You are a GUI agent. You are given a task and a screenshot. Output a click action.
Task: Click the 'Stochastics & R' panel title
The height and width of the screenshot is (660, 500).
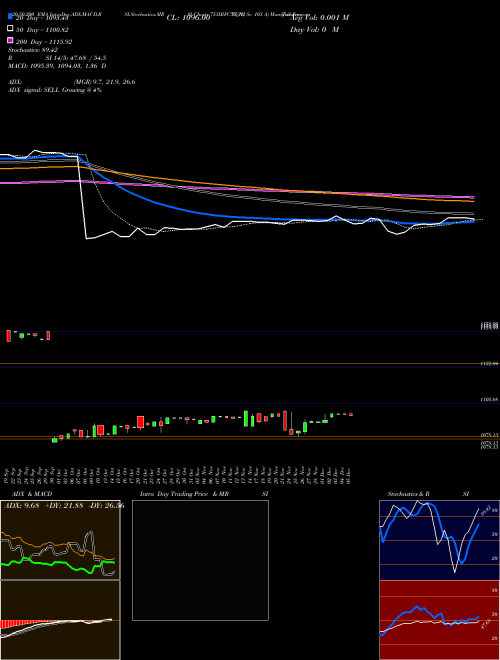408,494
